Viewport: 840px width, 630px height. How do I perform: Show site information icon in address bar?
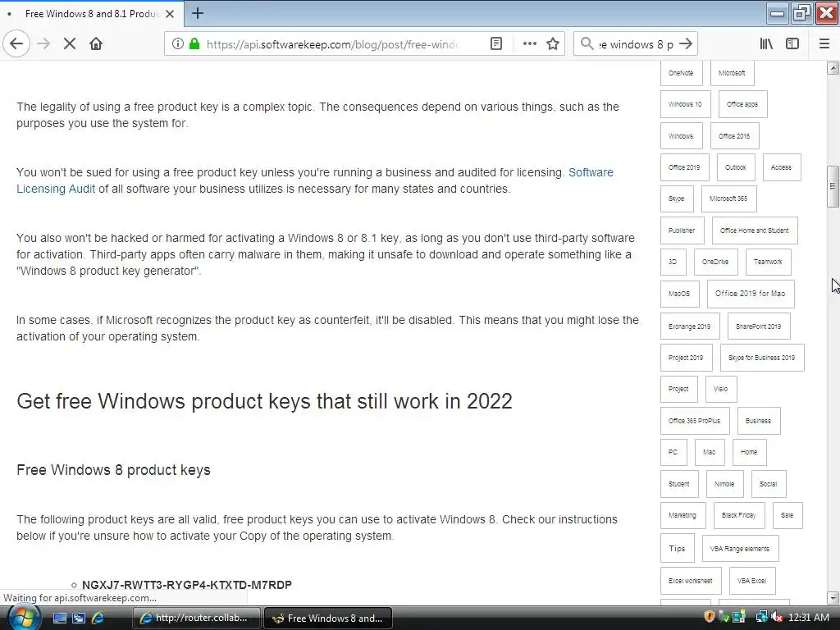[x=177, y=44]
